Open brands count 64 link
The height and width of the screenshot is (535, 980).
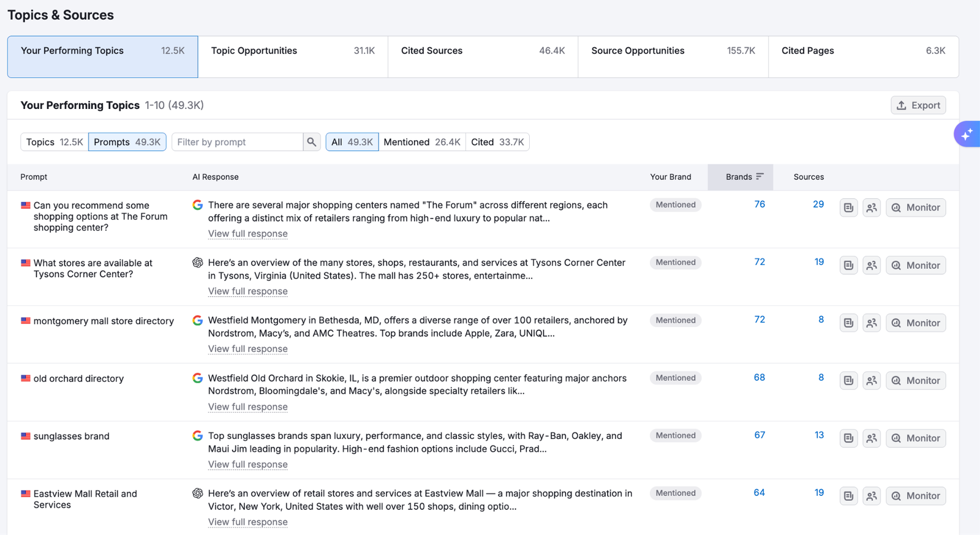point(759,493)
